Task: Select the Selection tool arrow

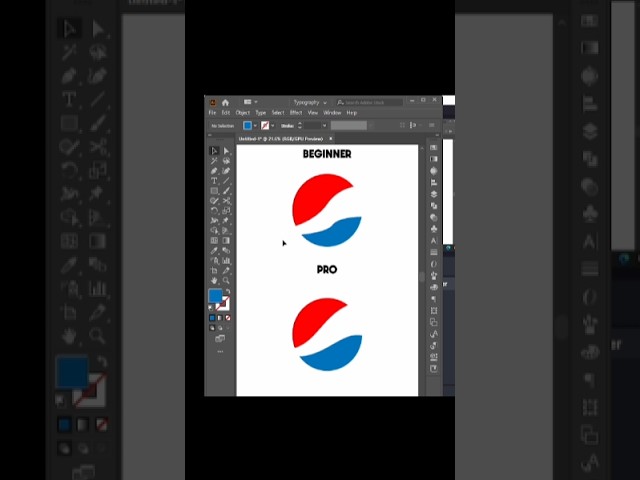Action: tap(214, 151)
